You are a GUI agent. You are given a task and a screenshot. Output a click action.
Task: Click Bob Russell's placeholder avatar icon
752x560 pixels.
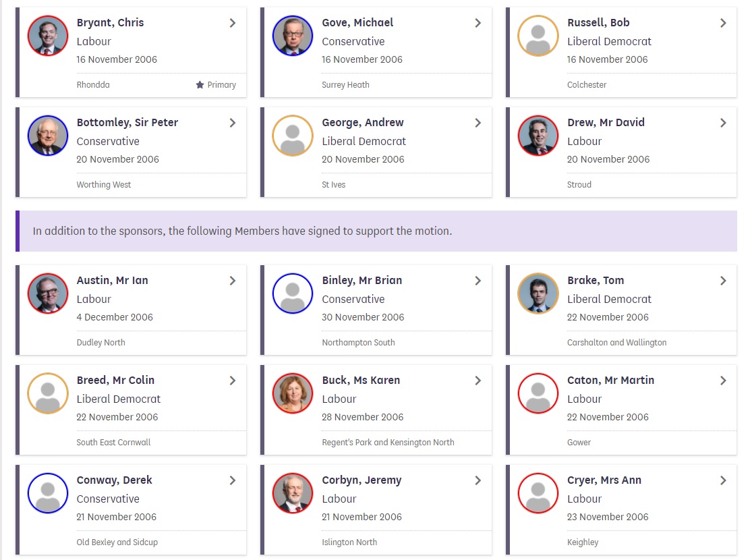coord(538,36)
